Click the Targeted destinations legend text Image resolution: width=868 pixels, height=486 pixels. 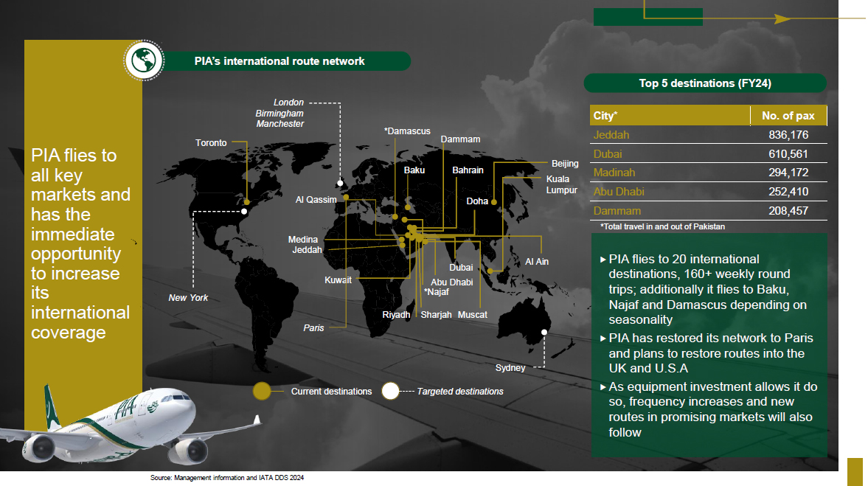(460, 391)
